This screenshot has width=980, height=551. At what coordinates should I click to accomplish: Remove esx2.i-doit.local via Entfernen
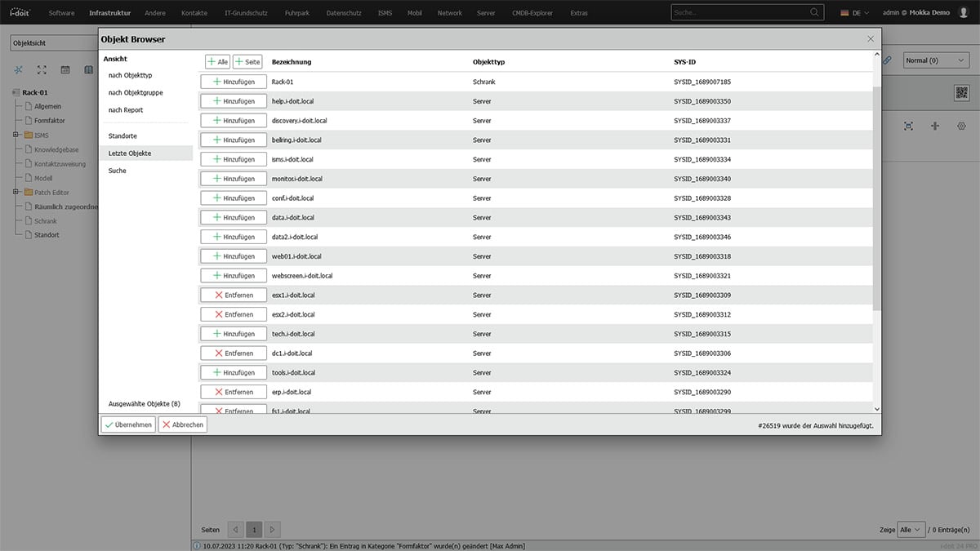coord(234,314)
